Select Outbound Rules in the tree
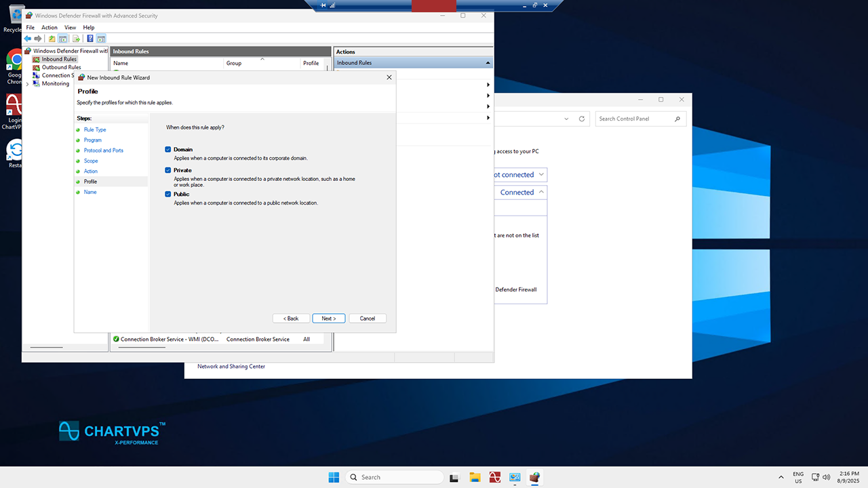 tap(61, 67)
